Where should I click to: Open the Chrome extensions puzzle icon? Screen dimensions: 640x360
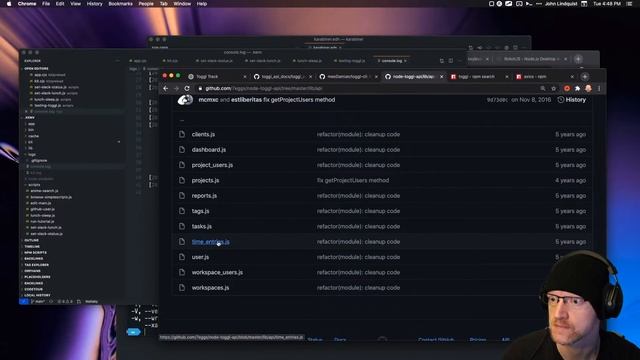pyautogui.click(x=577, y=89)
